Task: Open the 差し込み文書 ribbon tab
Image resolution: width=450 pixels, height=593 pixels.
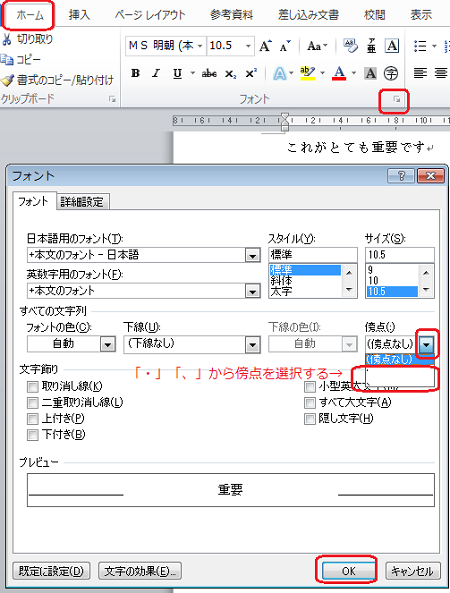Action: pyautogui.click(x=309, y=15)
